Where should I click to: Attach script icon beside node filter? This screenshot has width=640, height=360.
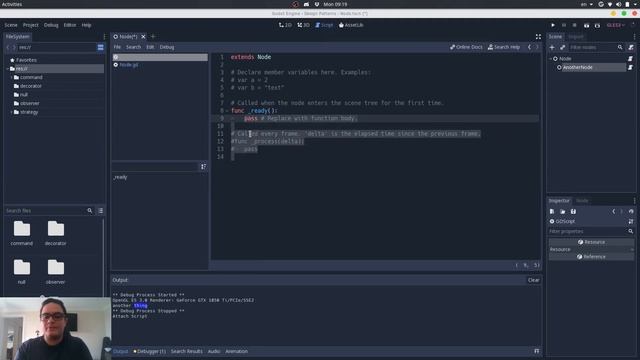tap(631, 47)
